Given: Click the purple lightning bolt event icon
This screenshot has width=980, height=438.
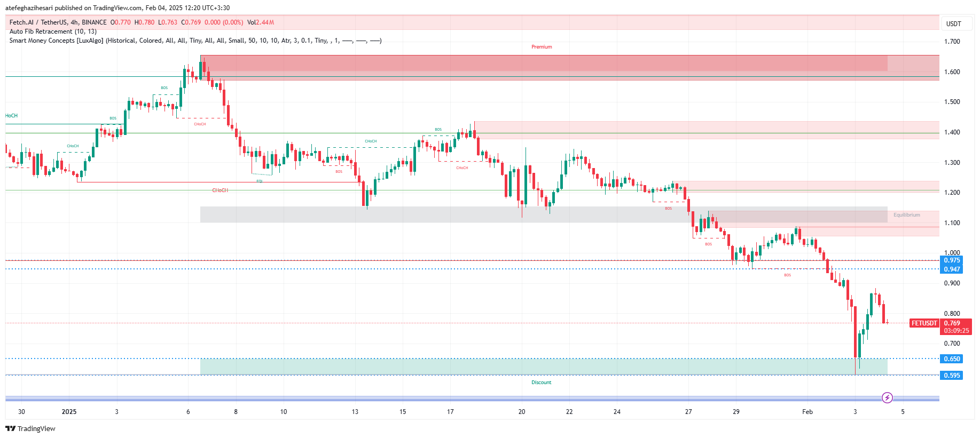Looking at the screenshot, I should coord(887,397).
